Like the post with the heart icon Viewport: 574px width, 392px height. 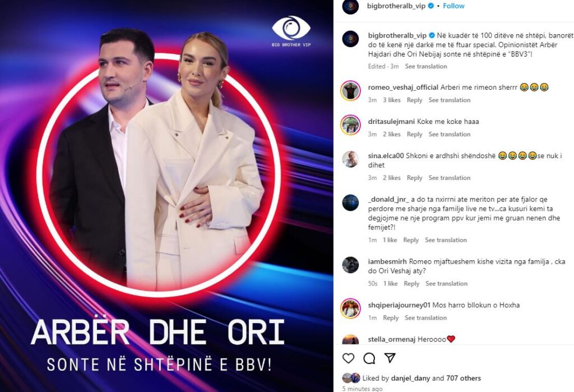(x=348, y=358)
